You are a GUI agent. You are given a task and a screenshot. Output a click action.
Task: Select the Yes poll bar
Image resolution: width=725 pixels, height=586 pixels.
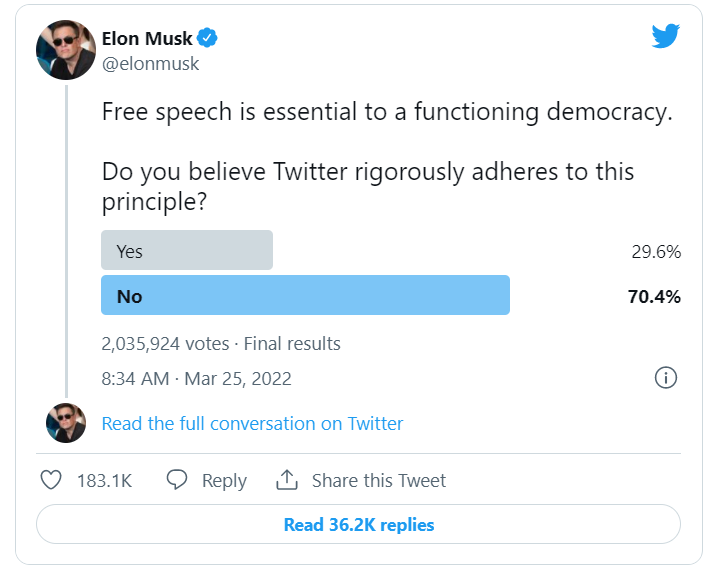coord(187,251)
